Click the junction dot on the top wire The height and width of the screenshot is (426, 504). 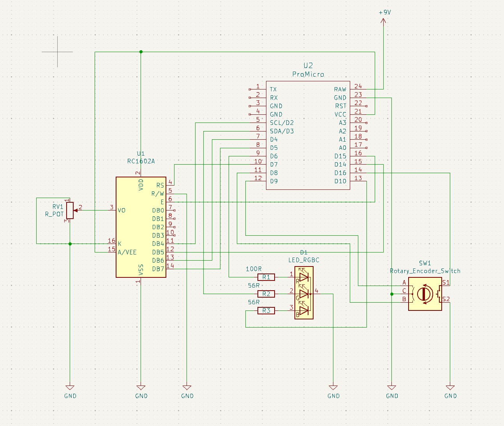pos(141,52)
